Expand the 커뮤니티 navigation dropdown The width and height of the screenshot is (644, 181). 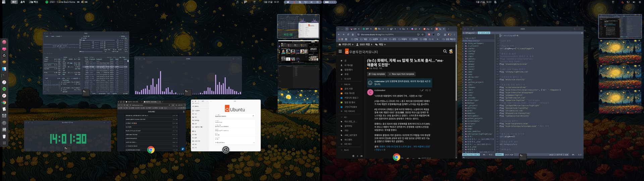point(346,44)
